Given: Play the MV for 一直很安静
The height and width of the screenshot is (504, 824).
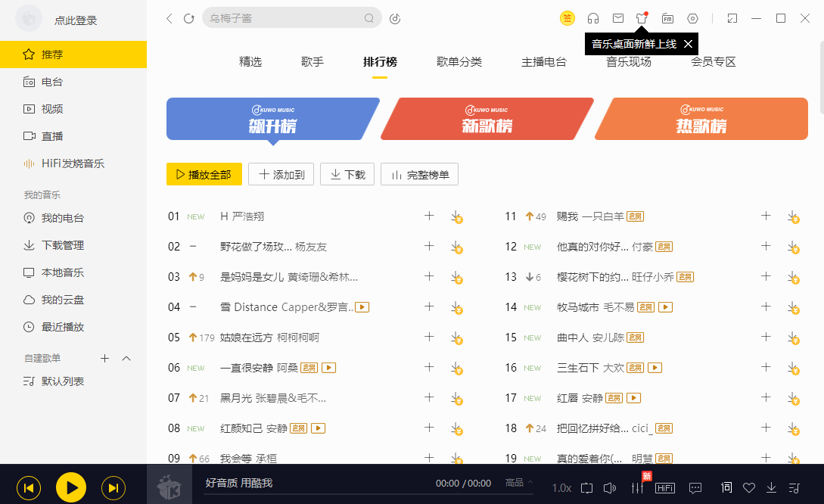Looking at the screenshot, I should click(x=329, y=367).
